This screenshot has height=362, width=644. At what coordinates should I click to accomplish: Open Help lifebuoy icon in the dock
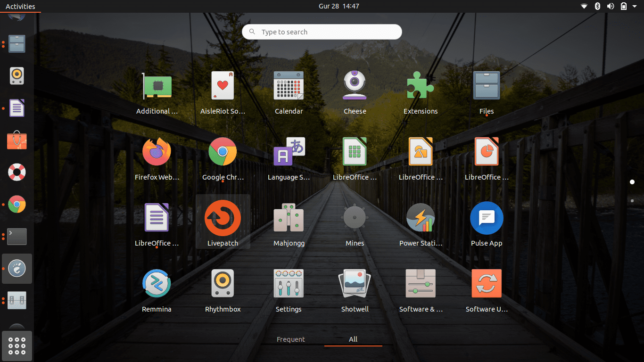coord(17,173)
